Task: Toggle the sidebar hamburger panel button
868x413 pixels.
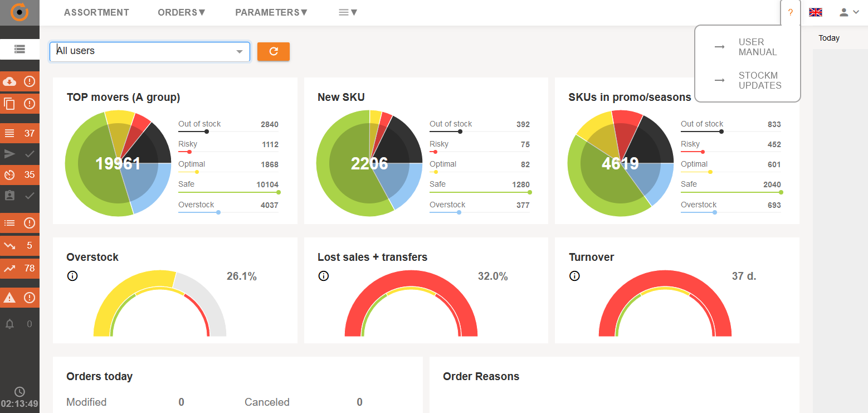Action: click(19, 49)
